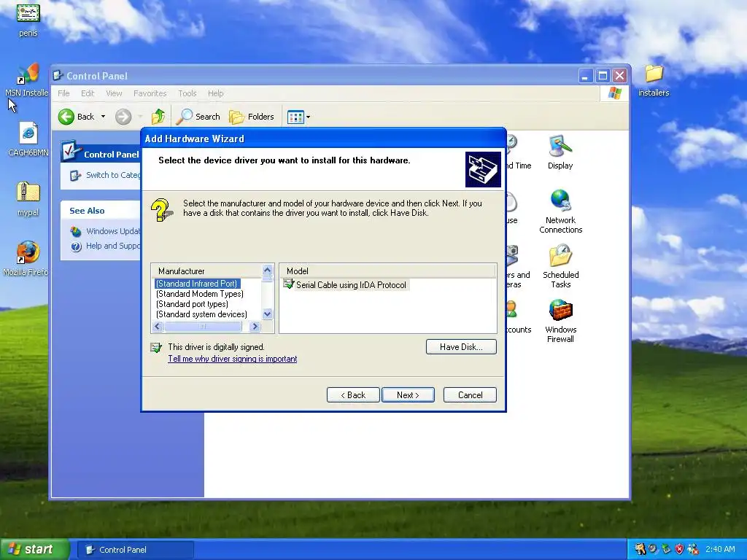Launch Mozilla Firefox desktop shortcut
This screenshot has height=560, width=747.
(26, 259)
